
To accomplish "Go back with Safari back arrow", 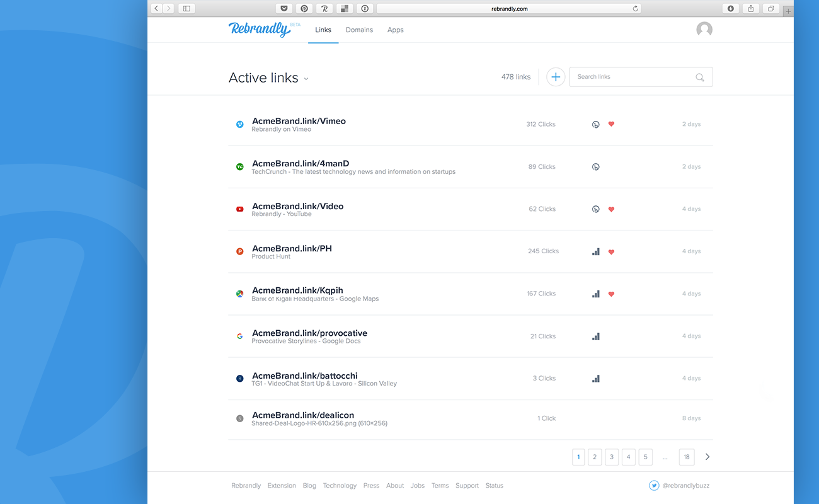I will pos(156,9).
